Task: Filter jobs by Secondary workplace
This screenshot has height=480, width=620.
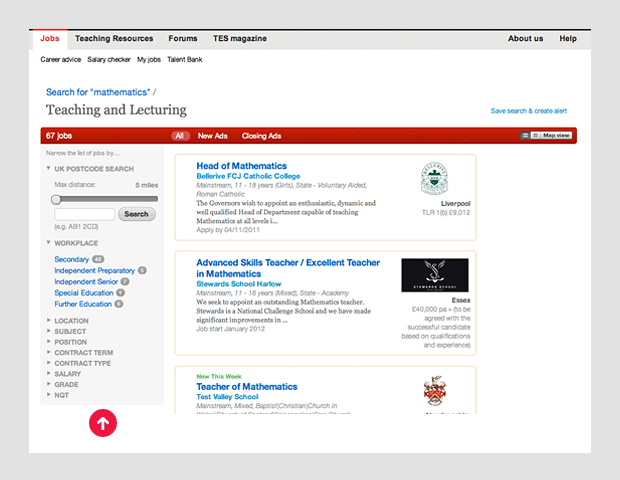Action: pyautogui.click(x=71, y=259)
